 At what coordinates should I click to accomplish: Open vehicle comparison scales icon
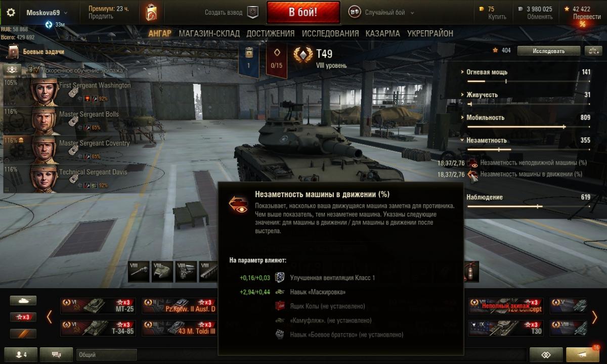[592, 51]
